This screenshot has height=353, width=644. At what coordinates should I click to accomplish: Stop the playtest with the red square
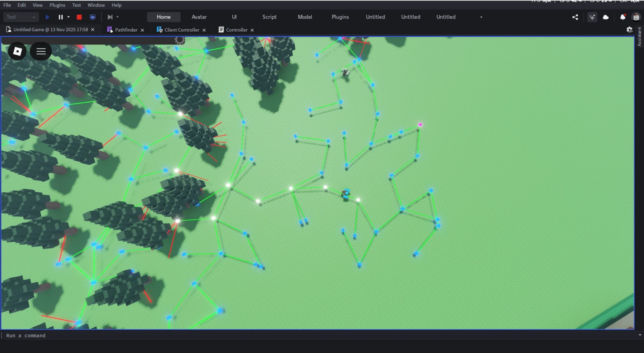79,17
